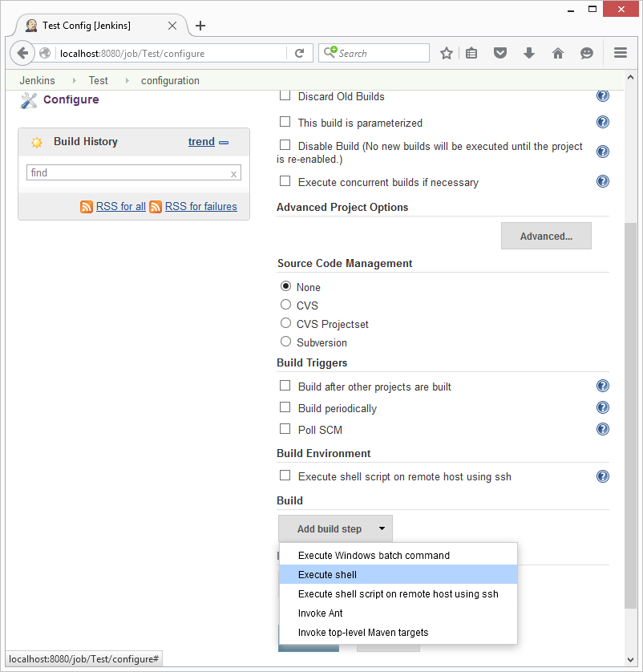Open help for remote ssh shell script

[x=603, y=476]
